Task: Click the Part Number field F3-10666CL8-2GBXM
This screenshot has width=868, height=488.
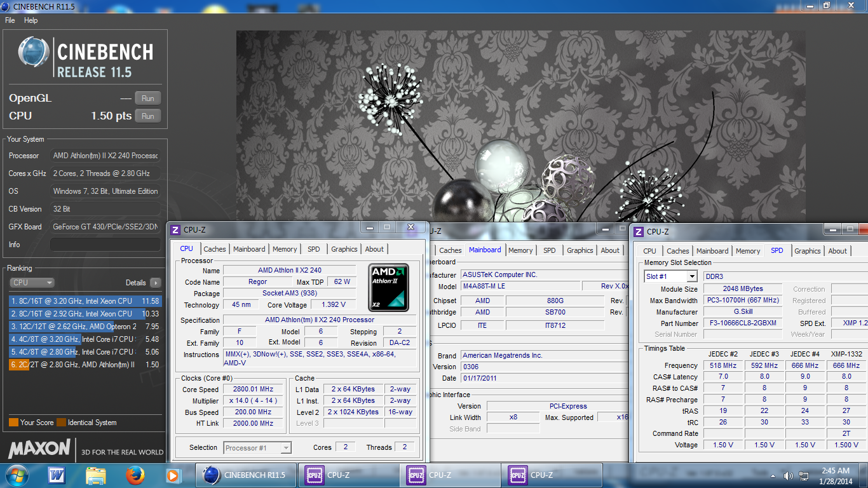Action: tap(744, 323)
